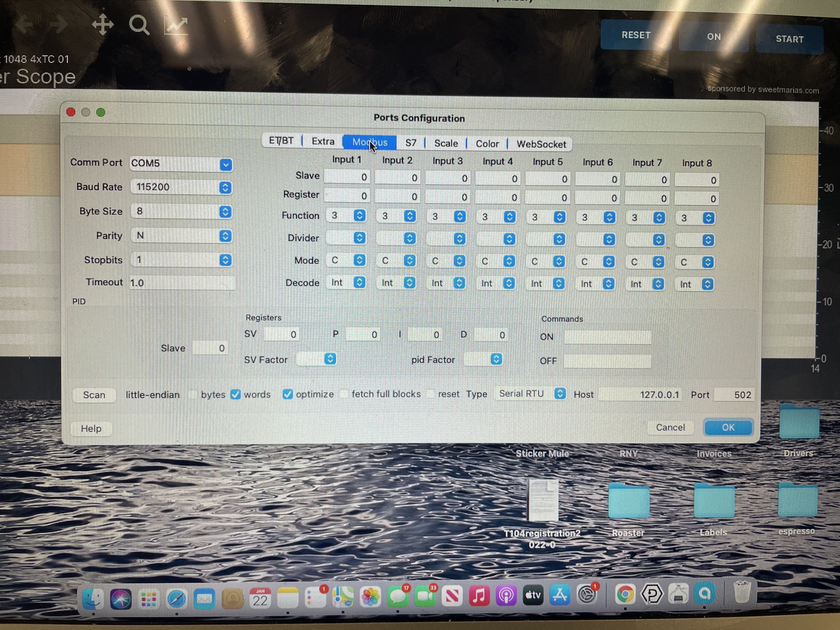840x630 pixels.
Task: Click the chart line toolbar icon
Action: point(176,26)
